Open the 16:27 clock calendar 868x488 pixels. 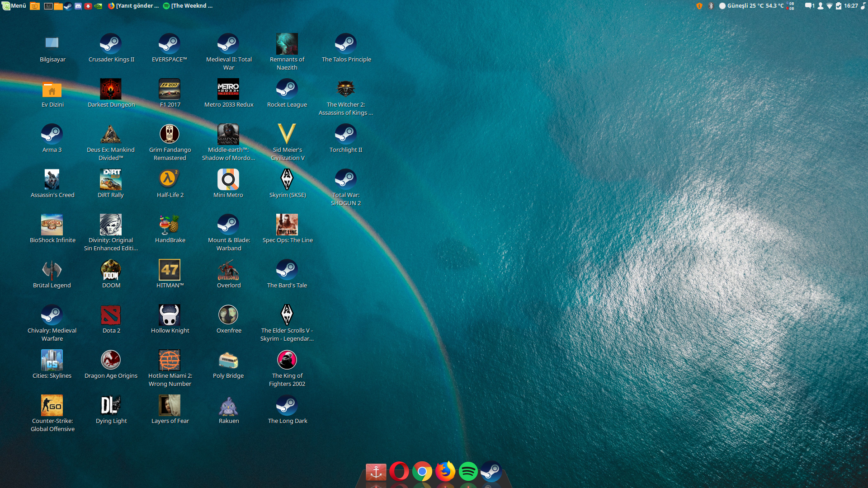pyautogui.click(x=851, y=6)
